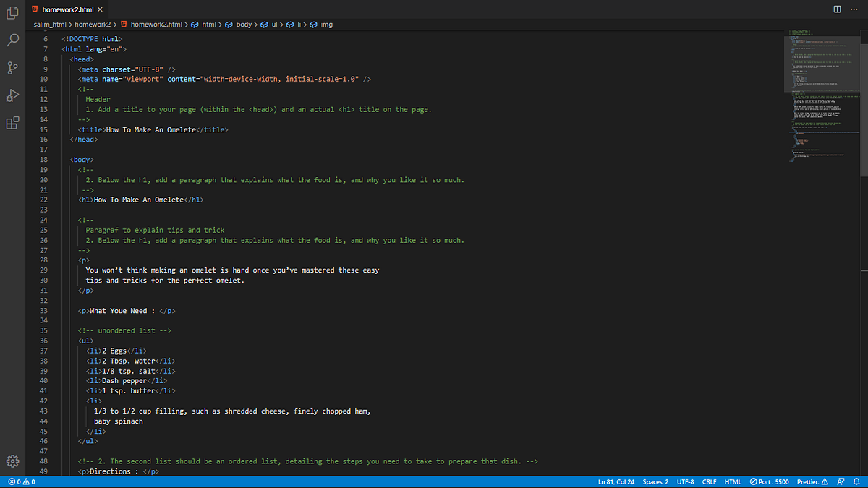868x488 pixels.
Task: Click the Manage settings gear icon
Action: point(12,461)
